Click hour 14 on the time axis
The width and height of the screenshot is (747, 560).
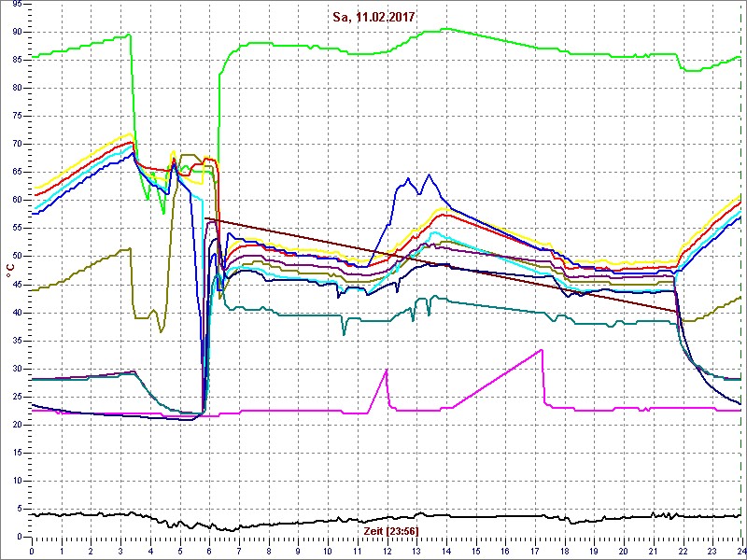tap(446, 551)
